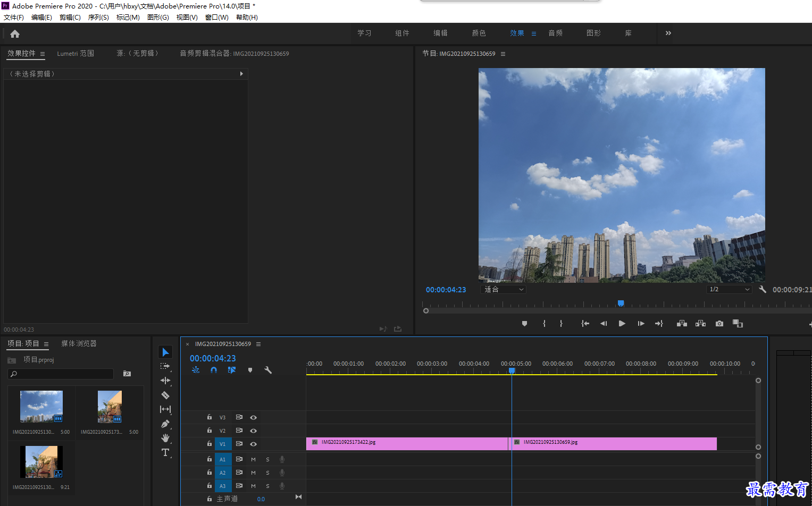
Task: Select the Razor tool
Action: [165, 395]
